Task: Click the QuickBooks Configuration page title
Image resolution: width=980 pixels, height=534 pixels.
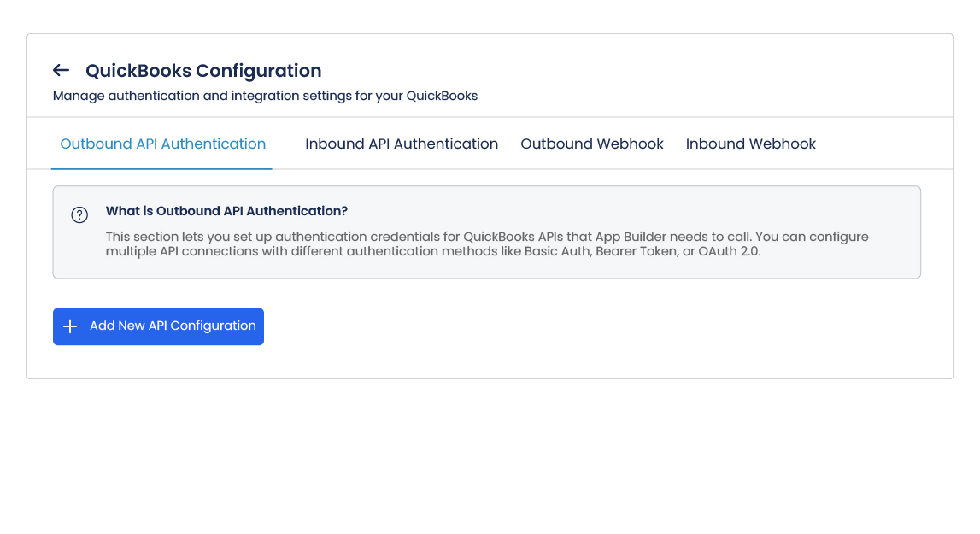Action: click(203, 70)
